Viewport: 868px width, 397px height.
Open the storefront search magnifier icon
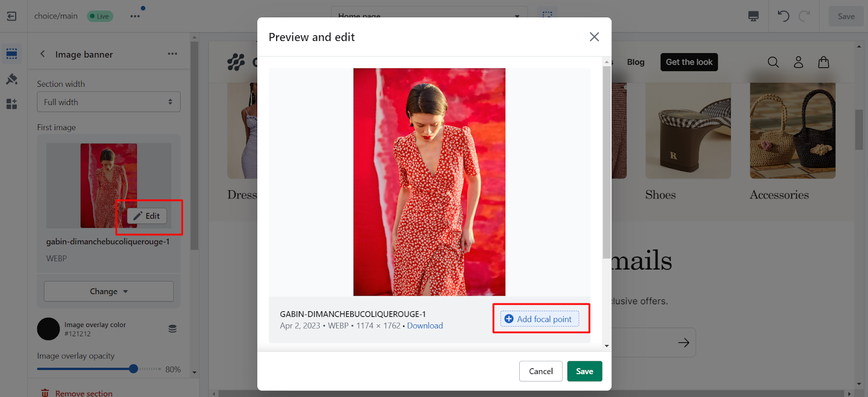click(773, 62)
